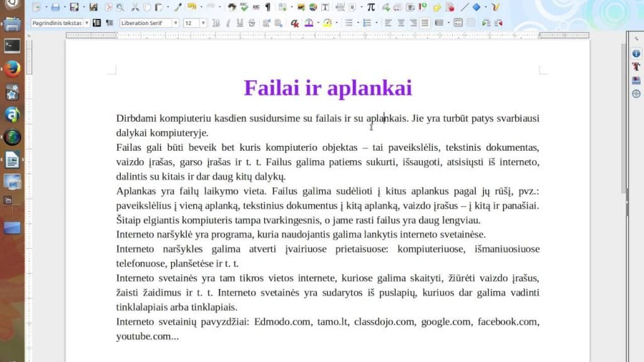The width and height of the screenshot is (644, 362).
Task: Open the Save dropdown arrow
Action: [84, 7]
